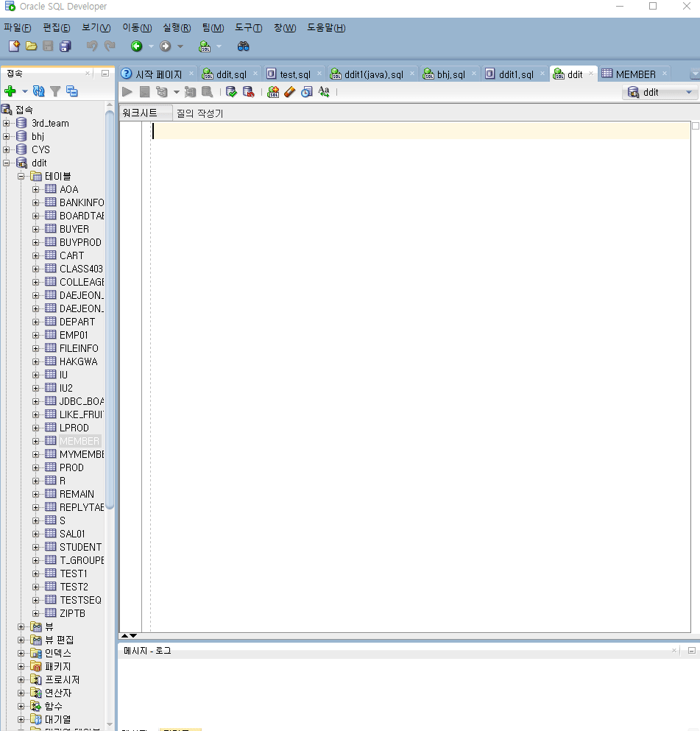Minimize the 접속 panel
The height and width of the screenshot is (731, 700).
point(105,73)
